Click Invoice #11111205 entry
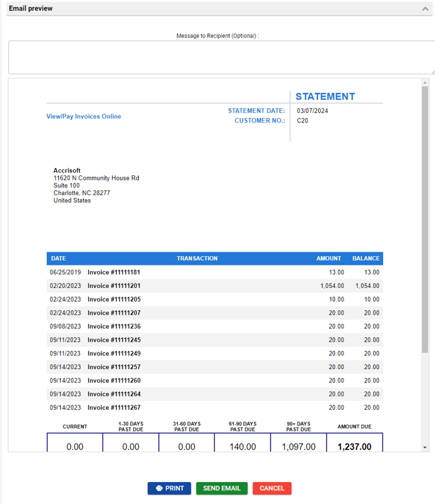 tap(114, 300)
